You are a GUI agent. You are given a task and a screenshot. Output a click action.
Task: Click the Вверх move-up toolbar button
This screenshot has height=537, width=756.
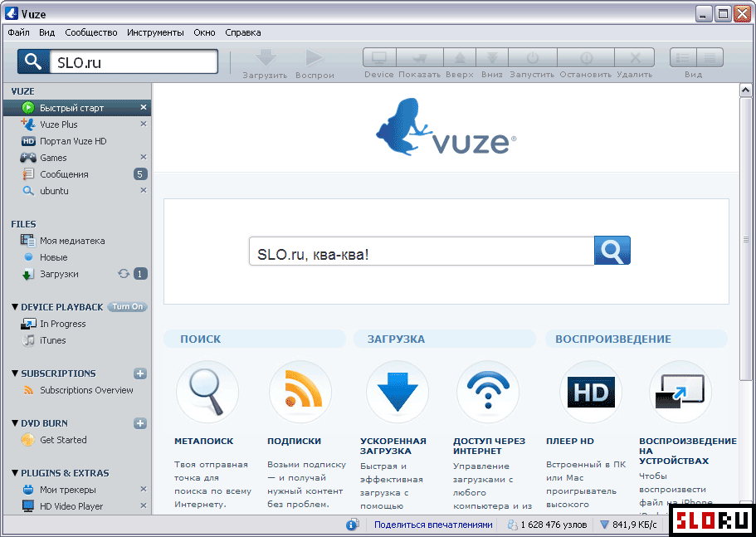tap(460, 58)
